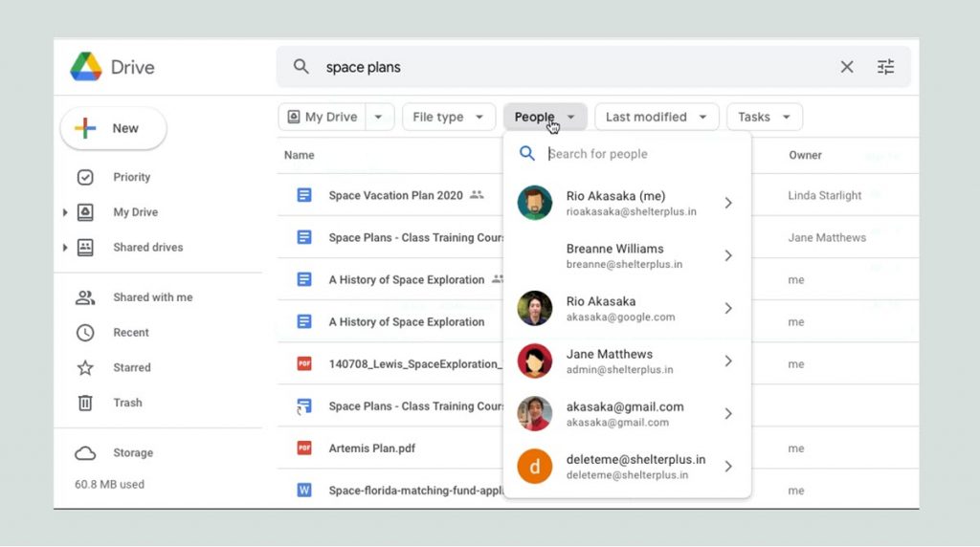The image size is (980, 547).
Task: Expand chevron beside Jane Matthews
Action: point(728,361)
